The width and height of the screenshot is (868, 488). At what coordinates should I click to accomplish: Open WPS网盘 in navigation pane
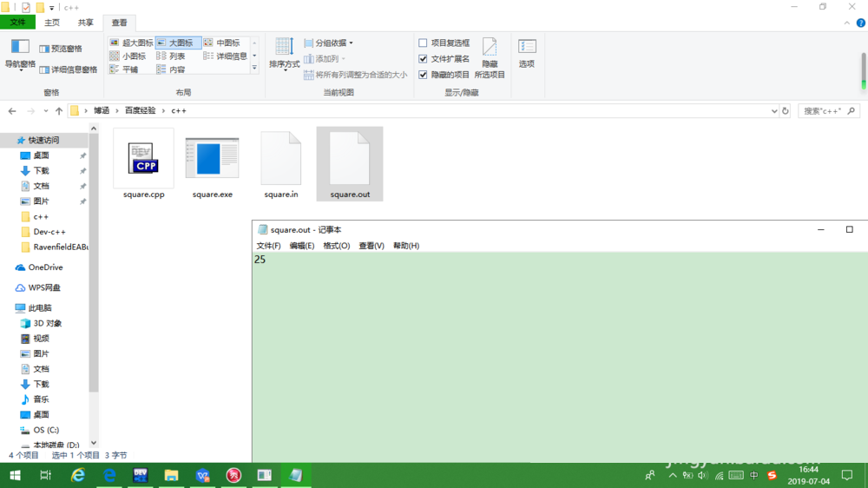coord(44,287)
